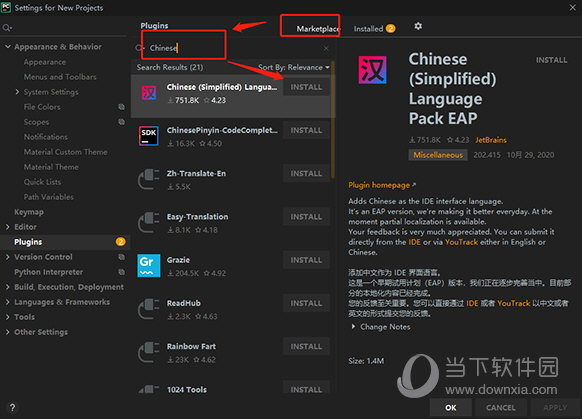Install the Grazie plugin
The height and width of the screenshot is (419, 582).
(306, 260)
